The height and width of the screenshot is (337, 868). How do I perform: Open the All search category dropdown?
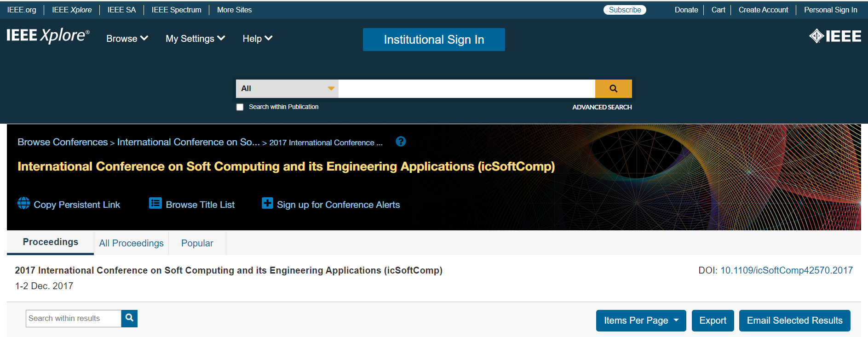(x=287, y=89)
